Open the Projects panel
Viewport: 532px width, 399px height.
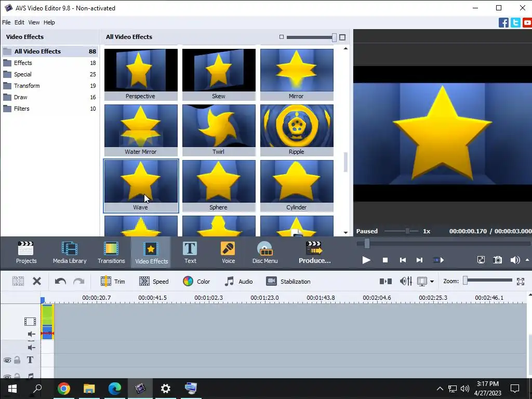pyautogui.click(x=26, y=252)
